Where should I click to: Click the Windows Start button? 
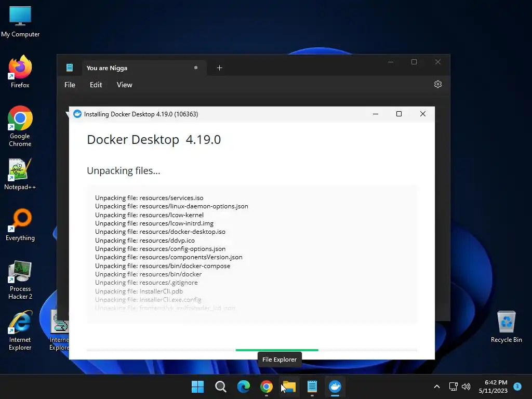198,387
